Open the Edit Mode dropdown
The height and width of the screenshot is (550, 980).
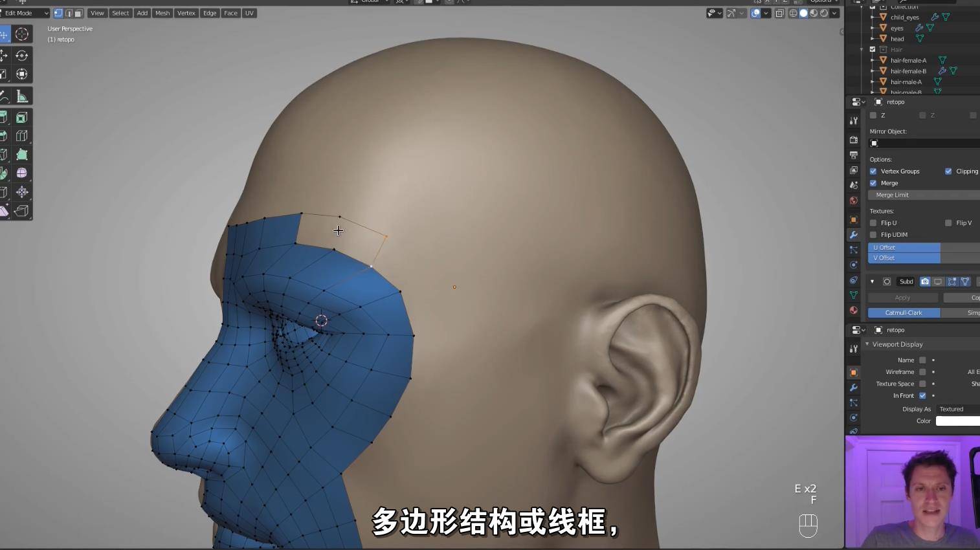click(25, 13)
